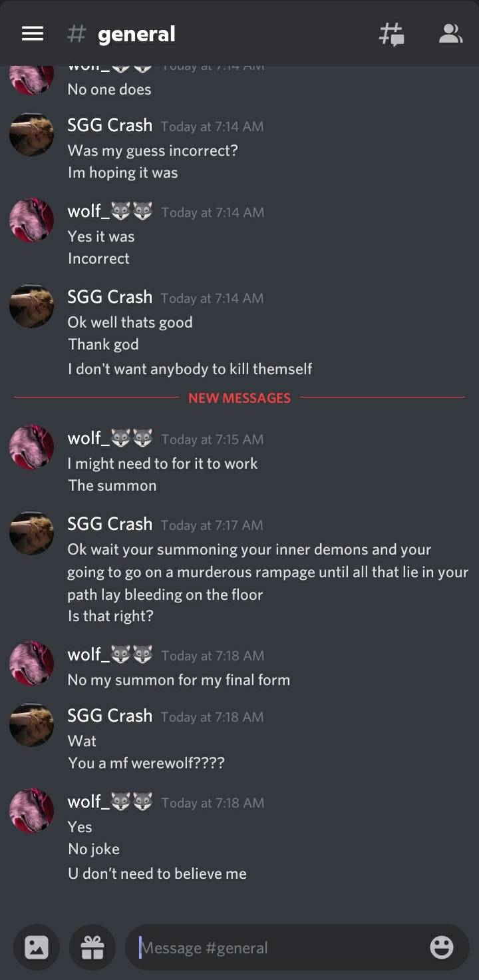Tap message "You a mf werewolf????"

click(x=146, y=763)
